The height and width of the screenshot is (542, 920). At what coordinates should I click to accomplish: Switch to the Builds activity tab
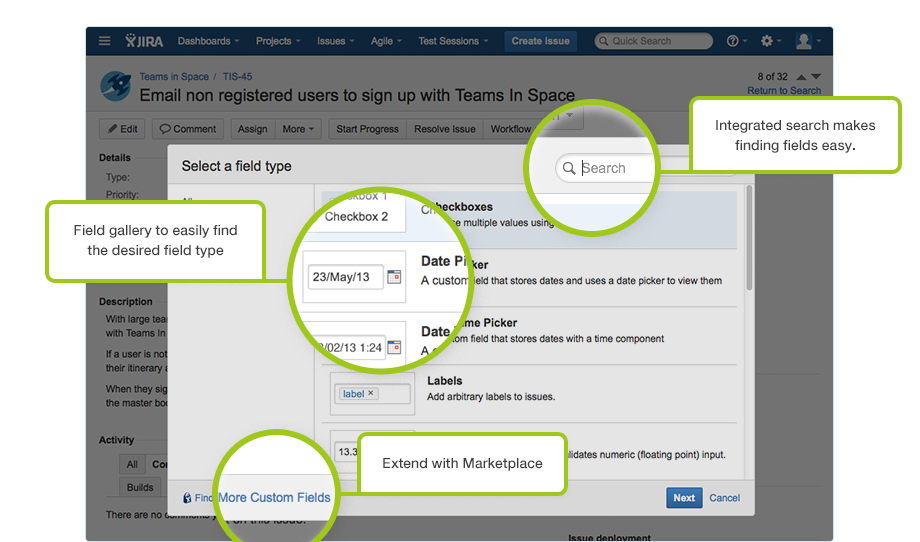click(x=140, y=487)
